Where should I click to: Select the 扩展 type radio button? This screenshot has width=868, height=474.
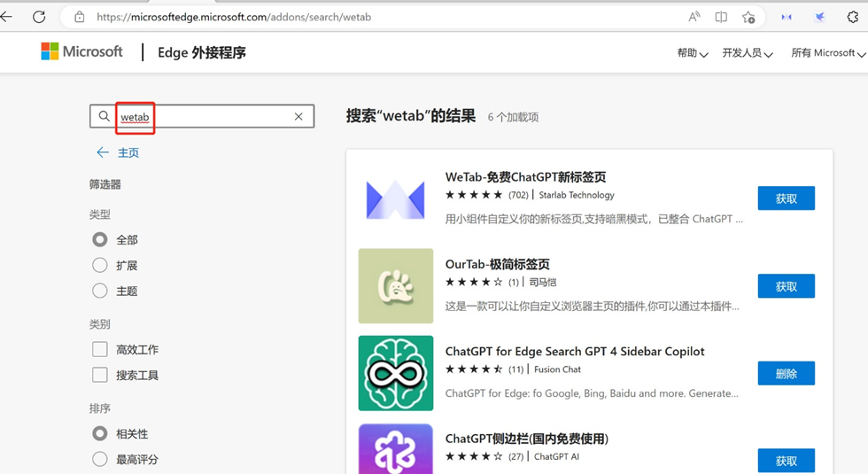click(99, 265)
